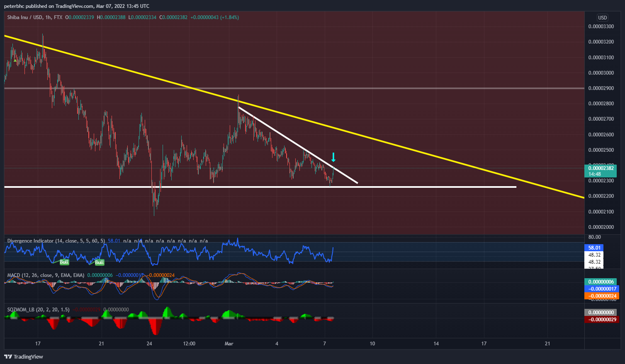
Task: Click the 0.00003100 price scale label
Action: pyautogui.click(x=601, y=58)
